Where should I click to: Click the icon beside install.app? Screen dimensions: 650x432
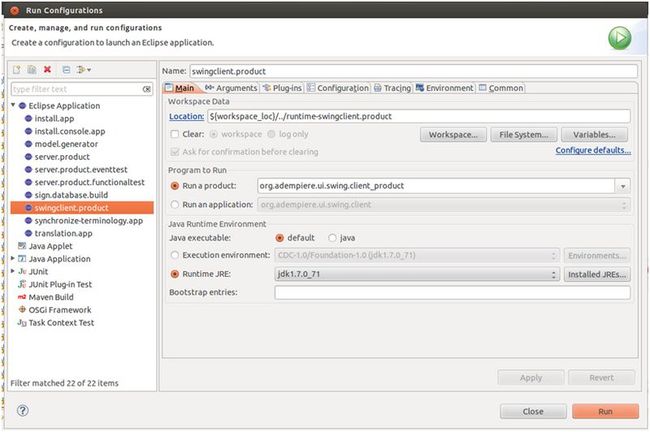click(28, 119)
